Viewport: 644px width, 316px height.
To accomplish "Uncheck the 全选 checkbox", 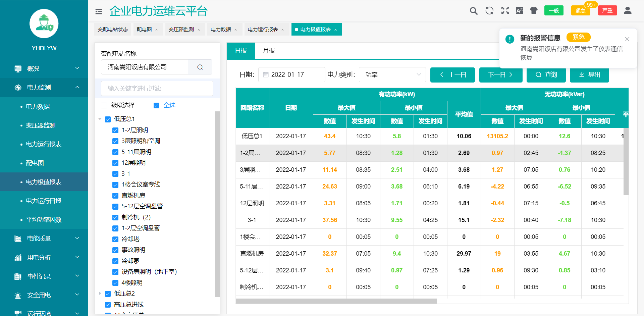I will 156,106.
